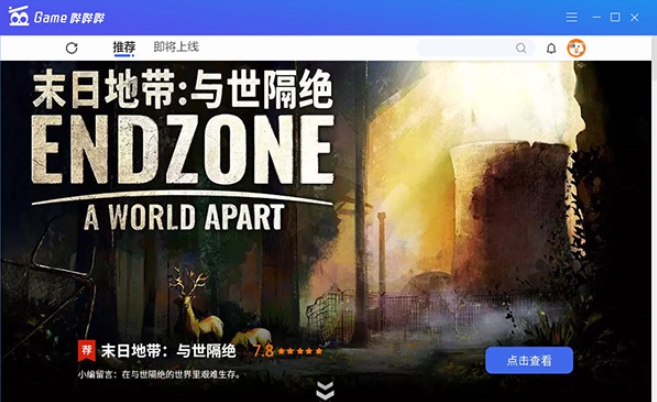Switch to the 即将上线 tab
The width and height of the screenshot is (657, 402).
[x=176, y=47]
